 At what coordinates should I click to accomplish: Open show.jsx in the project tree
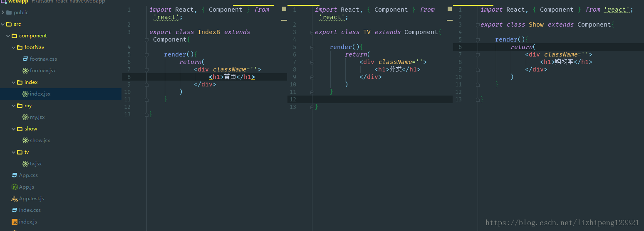point(40,140)
